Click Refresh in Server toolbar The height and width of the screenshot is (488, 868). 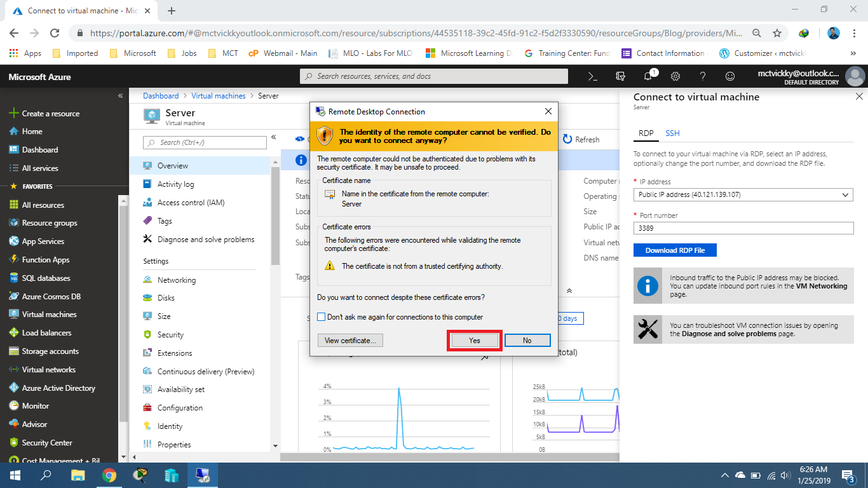pos(581,140)
